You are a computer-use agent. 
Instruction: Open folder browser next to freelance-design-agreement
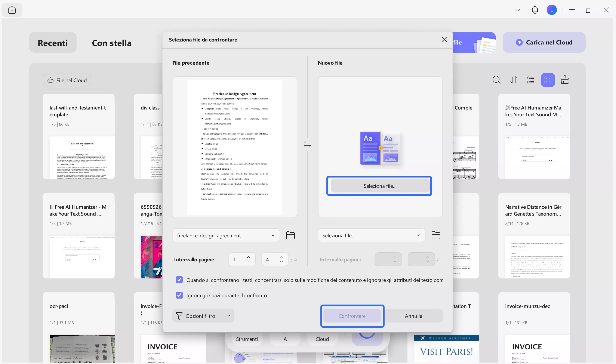(290, 235)
